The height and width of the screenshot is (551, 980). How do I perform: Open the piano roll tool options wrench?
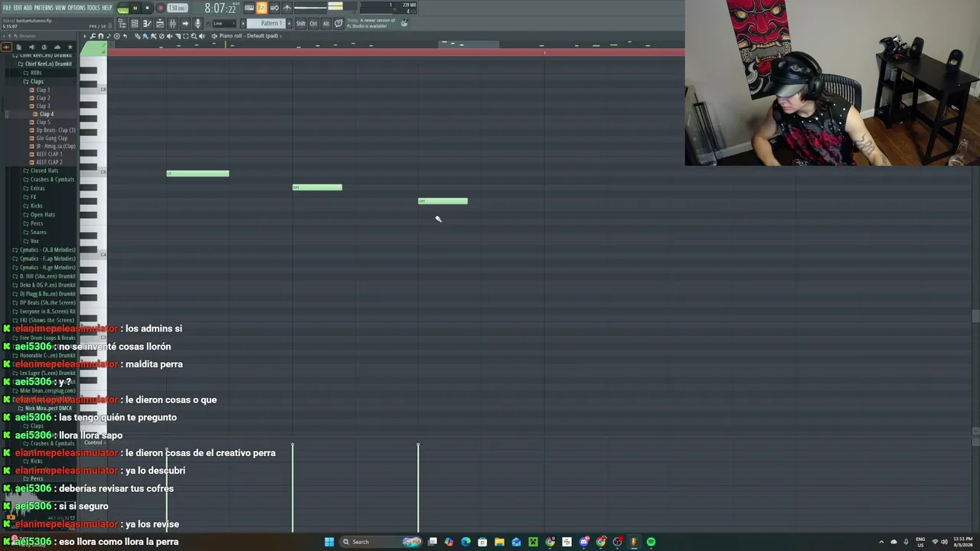click(x=93, y=36)
